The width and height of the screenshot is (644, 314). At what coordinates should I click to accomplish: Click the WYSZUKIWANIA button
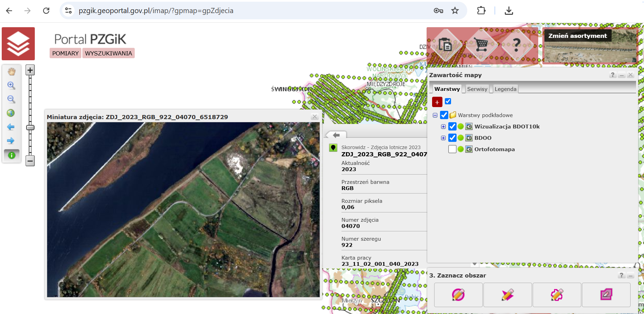109,53
